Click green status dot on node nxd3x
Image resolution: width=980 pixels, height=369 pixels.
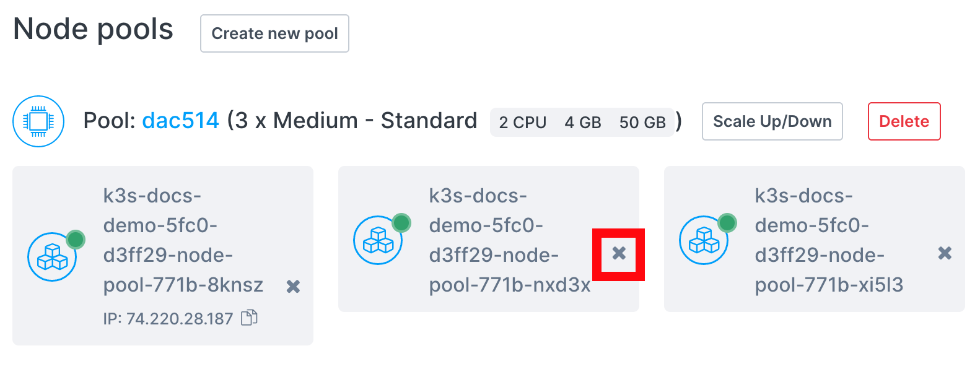401,222
